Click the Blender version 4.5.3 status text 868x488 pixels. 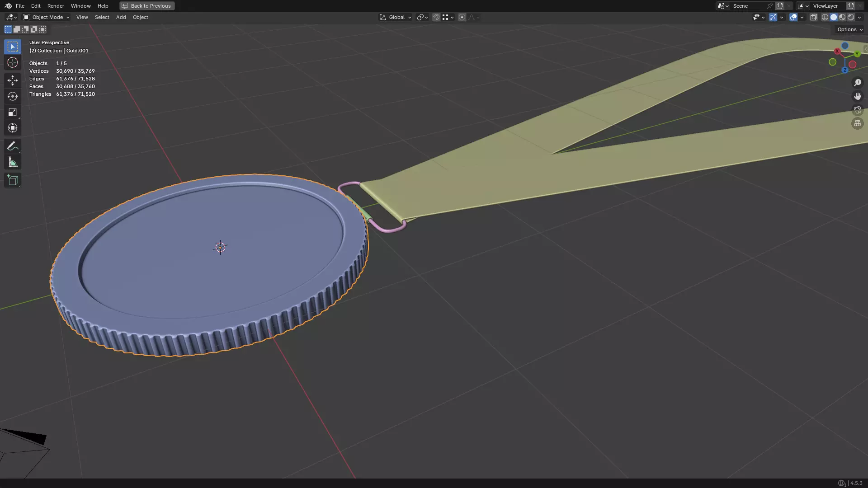pyautogui.click(x=856, y=483)
